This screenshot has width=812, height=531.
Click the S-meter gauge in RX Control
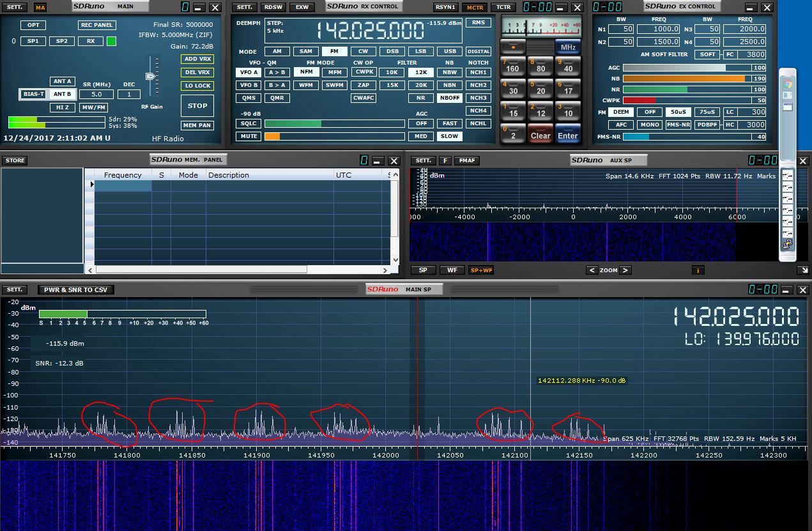[x=540, y=27]
